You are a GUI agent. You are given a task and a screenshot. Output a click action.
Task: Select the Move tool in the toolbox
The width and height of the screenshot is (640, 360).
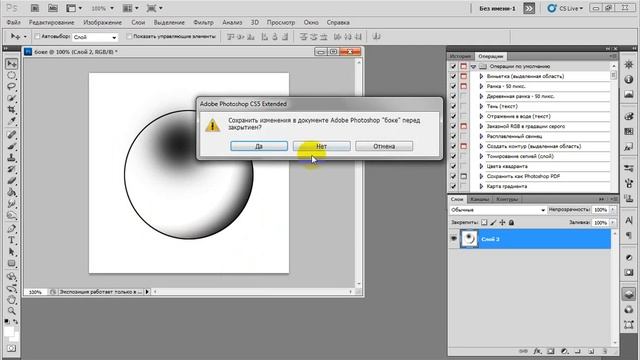pos(11,64)
